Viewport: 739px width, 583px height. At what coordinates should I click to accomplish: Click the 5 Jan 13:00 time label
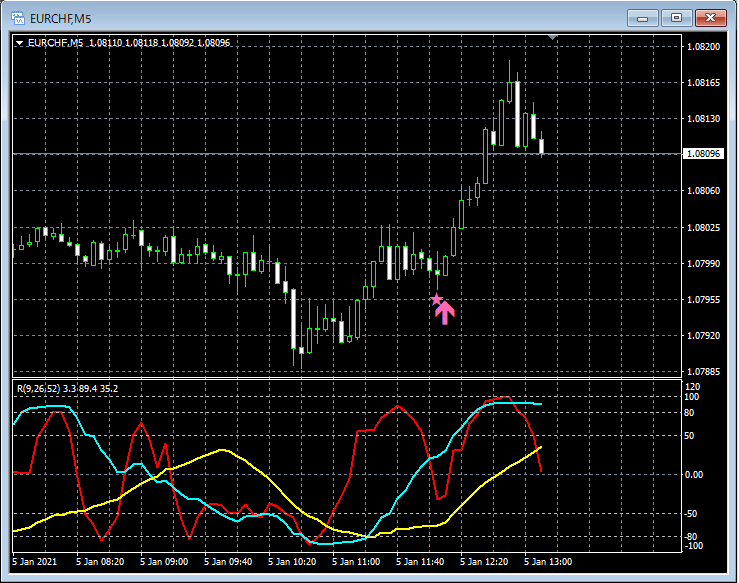[550, 562]
